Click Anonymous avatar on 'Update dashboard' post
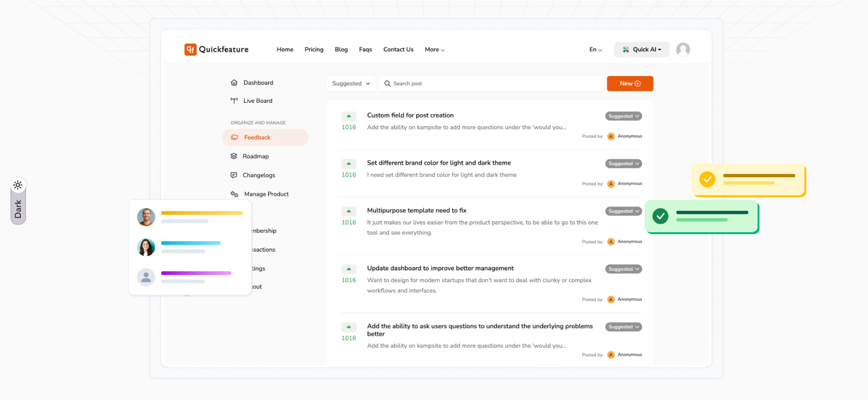Screen dimensions: 868x400 point(611,300)
